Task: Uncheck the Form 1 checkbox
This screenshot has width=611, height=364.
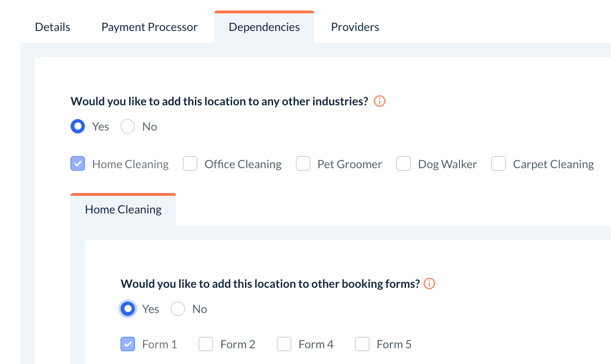Action: tap(128, 344)
